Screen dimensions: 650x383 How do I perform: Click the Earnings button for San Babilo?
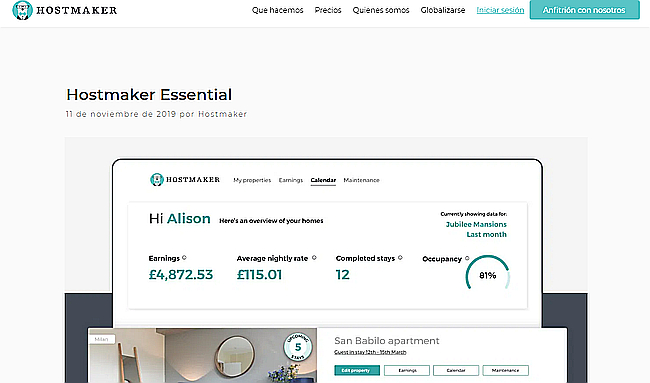tap(407, 370)
